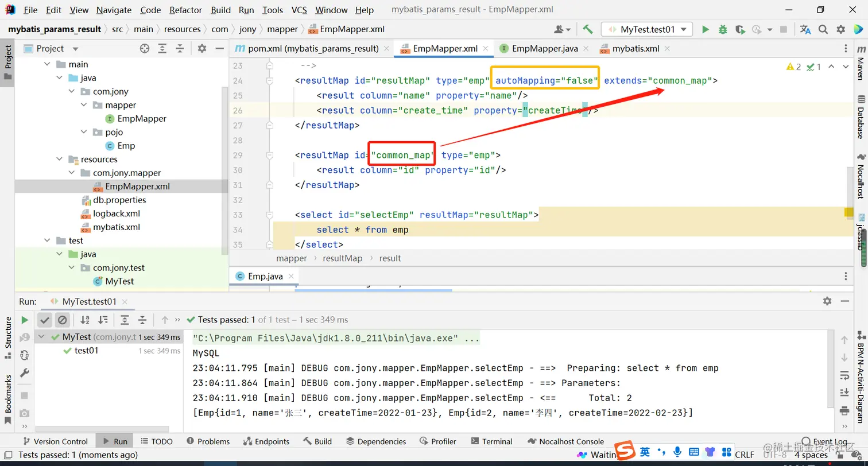Run MyTest.test01 with the main toolbar play icon
Image resolution: width=868 pixels, height=466 pixels.
pos(706,29)
